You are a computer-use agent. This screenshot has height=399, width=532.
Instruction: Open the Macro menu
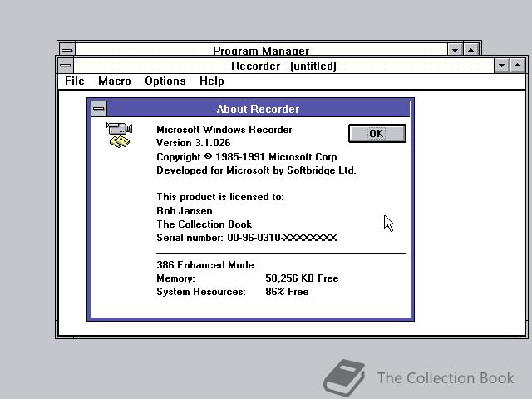(115, 81)
